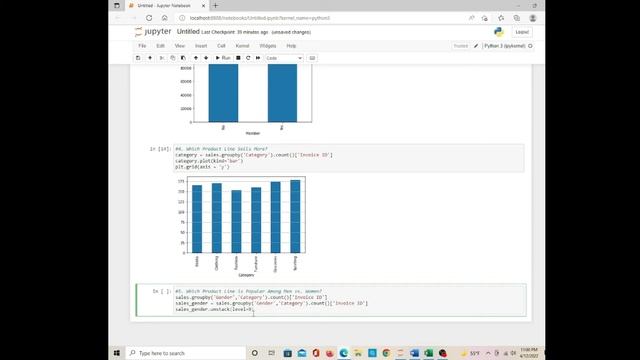Open the Cell menu
The image size is (640, 360).
click(x=221, y=46)
